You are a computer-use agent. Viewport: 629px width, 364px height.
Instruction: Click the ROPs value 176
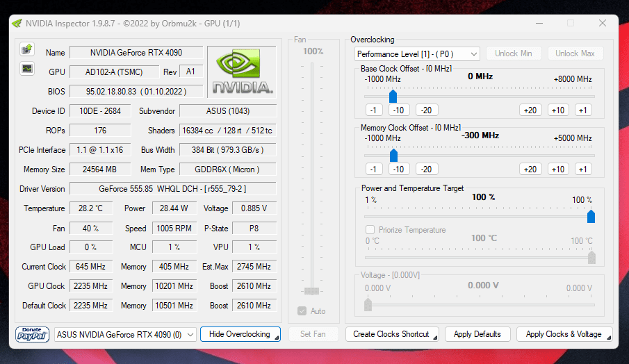tap(100, 131)
